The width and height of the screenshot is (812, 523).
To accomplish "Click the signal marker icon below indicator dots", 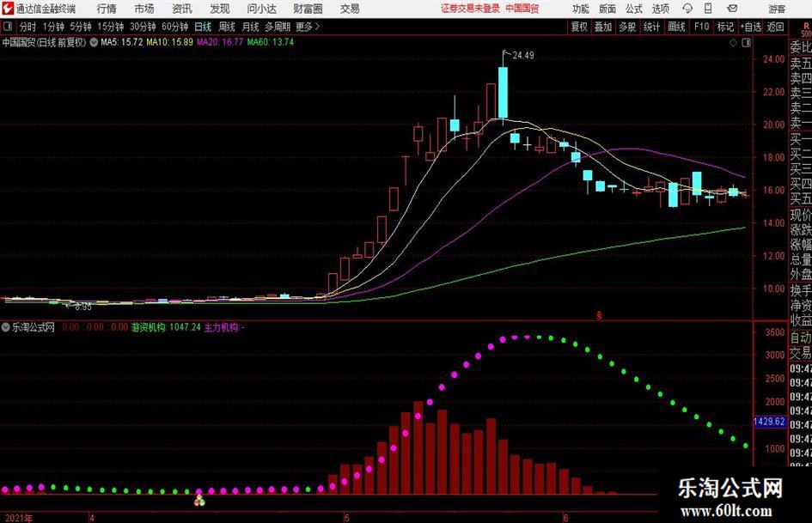I will pos(199,501).
